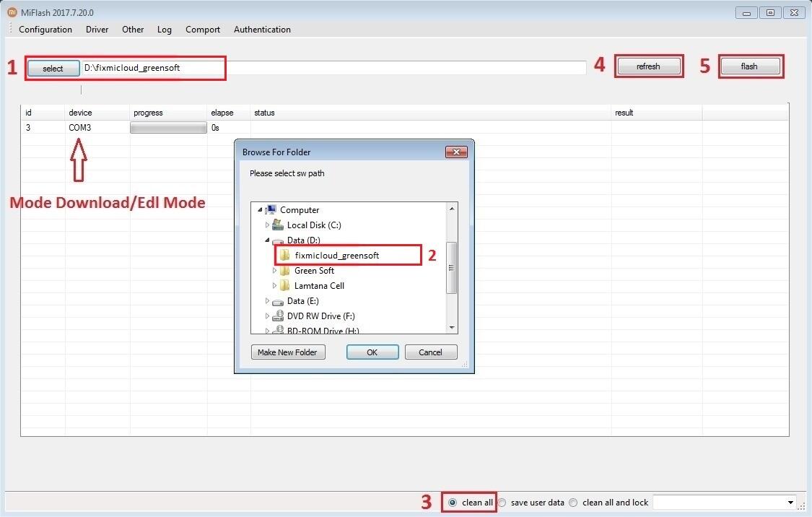Click the Lamtana Cell folder icon
812x517 pixels.
(285, 285)
